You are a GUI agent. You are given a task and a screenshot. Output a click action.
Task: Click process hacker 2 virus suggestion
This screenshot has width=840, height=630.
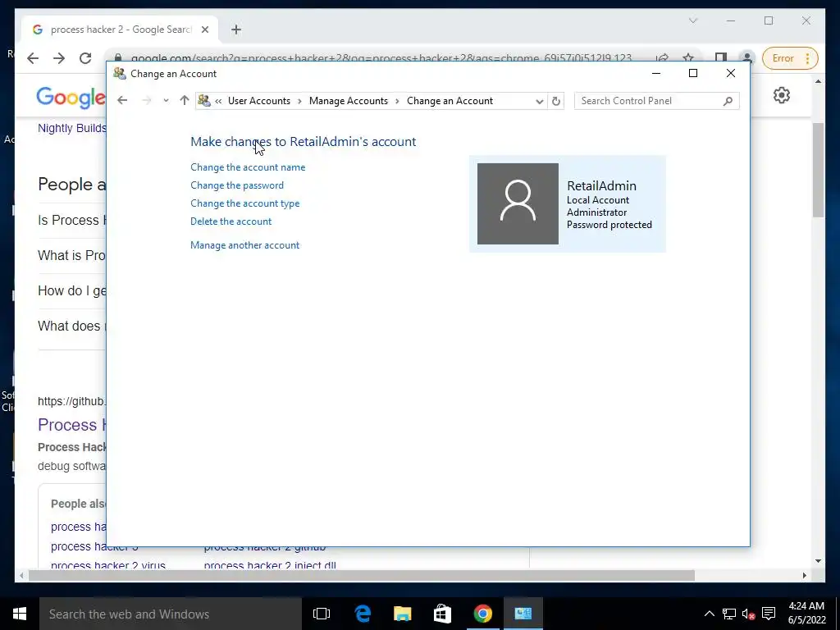(x=107, y=566)
